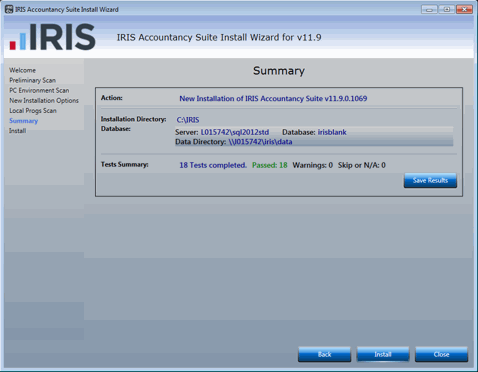The height and width of the screenshot is (372, 478).
Task: Minimize the Install Wizard window
Action: coord(429,9)
